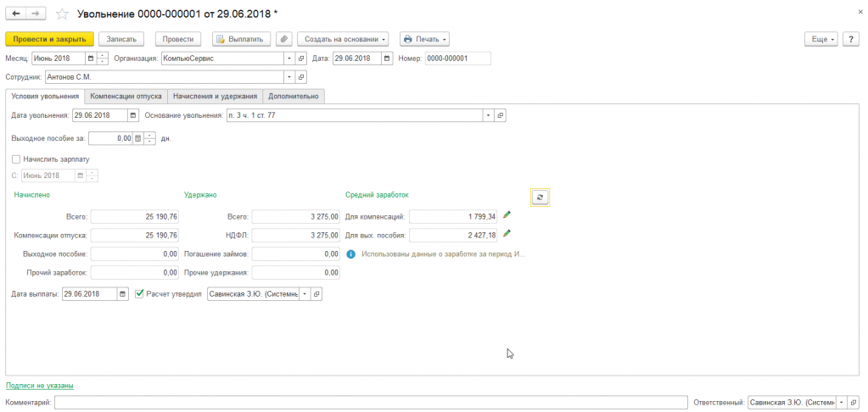
Task: Open the Печать dropdown menu
Action: point(423,39)
